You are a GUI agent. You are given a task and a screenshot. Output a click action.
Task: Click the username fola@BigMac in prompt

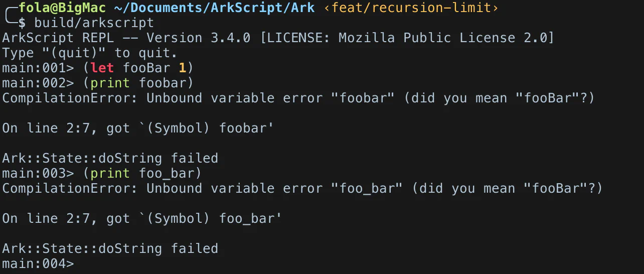tap(63, 8)
